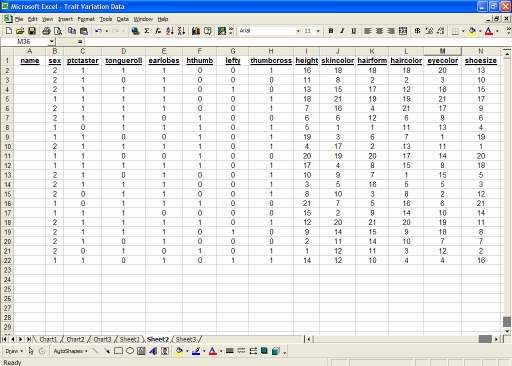Select the eyecolor header cell
The width and height of the screenshot is (512, 366).
[442, 61]
